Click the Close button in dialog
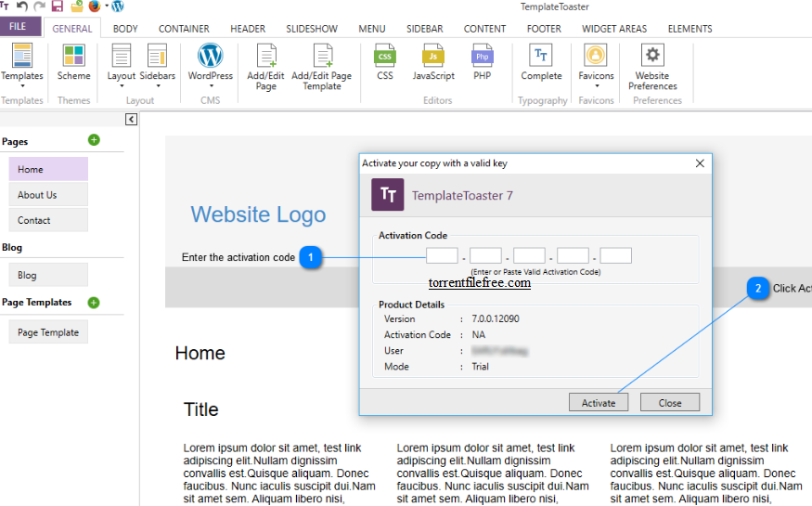 click(x=670, y=402)
